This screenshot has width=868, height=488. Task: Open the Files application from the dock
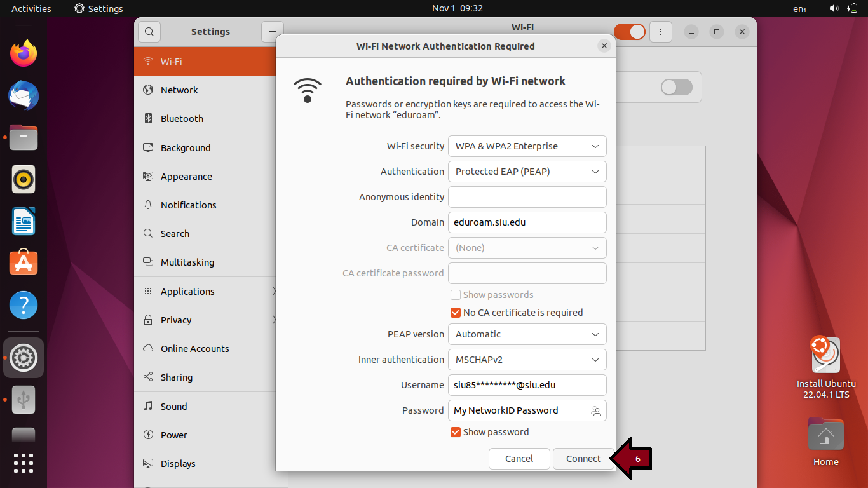pyautogui.click(x=23, y=137)
